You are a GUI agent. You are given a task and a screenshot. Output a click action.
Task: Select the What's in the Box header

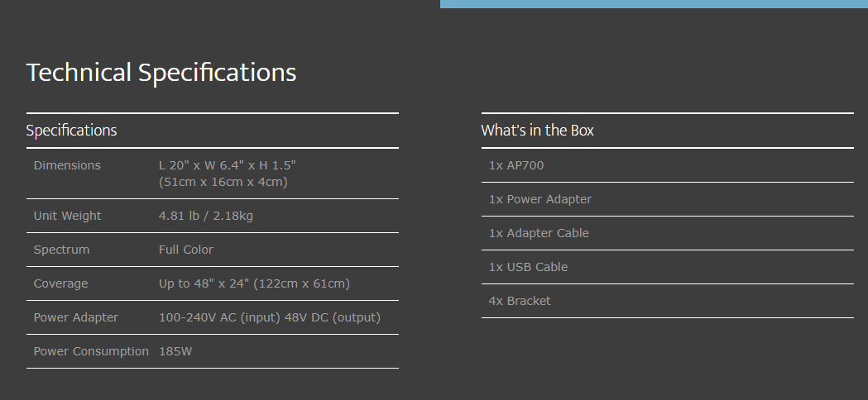pyautogui.click(x=537, y=131)
